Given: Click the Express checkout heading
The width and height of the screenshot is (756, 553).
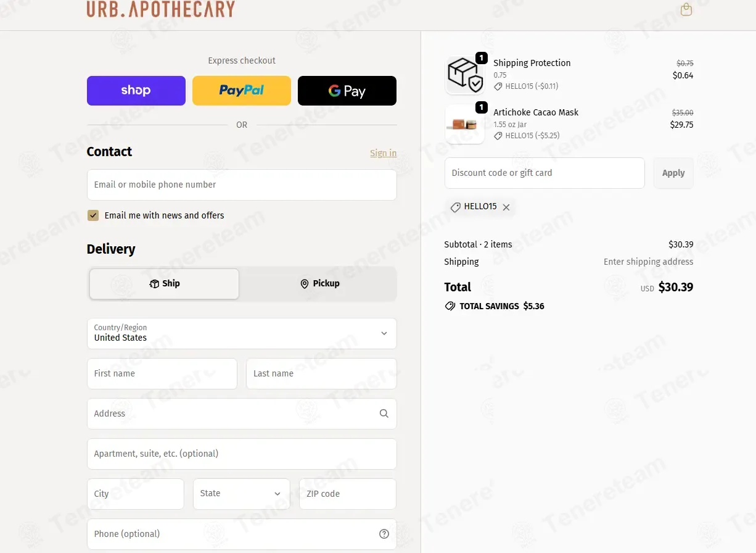Looking at the screenshot, I should (242, 60).
